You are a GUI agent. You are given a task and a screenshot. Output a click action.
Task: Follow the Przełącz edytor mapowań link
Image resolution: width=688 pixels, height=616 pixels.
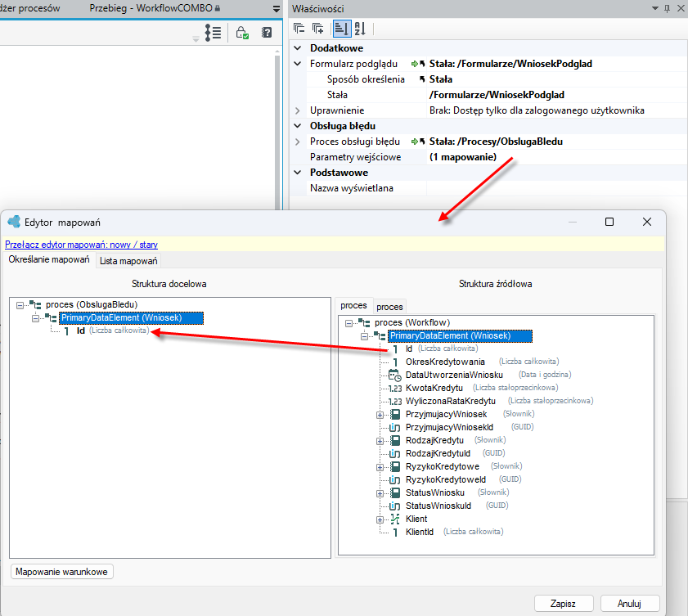[x=81, y=245]
